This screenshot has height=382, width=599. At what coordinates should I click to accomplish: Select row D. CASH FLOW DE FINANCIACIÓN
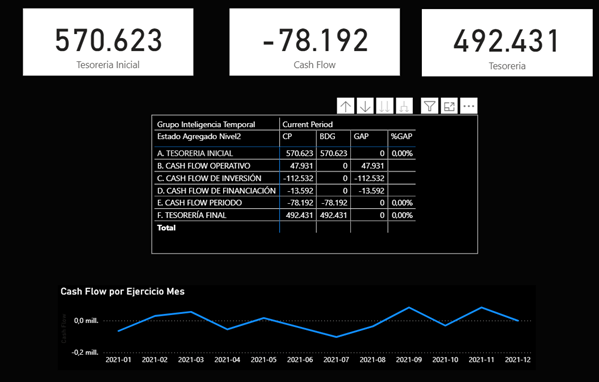point(285,191)
